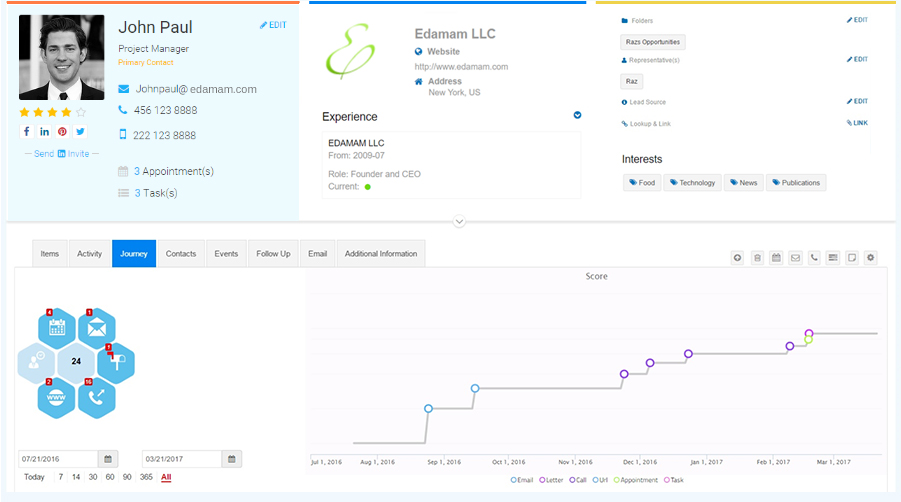The image size is (901, 502).
Task: Click the fourth star in the rating
Action: pyautogui.click(x=67, y=112)
